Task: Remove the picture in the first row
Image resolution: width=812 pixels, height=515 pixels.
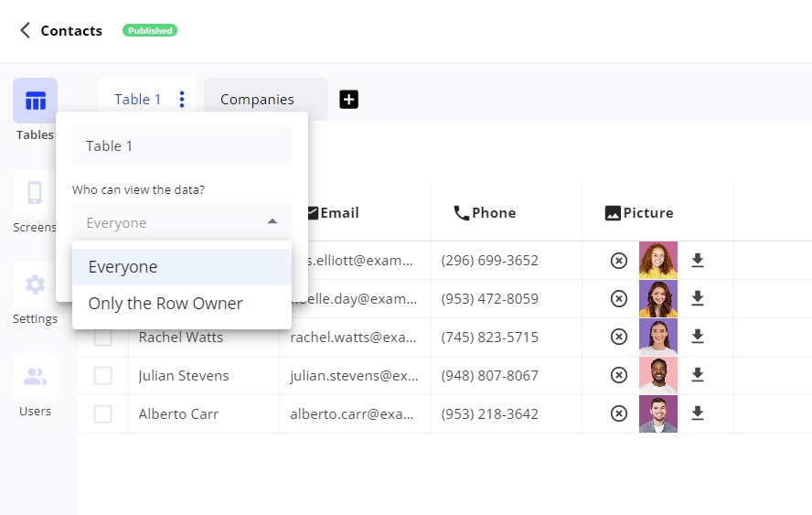Action: point(619,261)
